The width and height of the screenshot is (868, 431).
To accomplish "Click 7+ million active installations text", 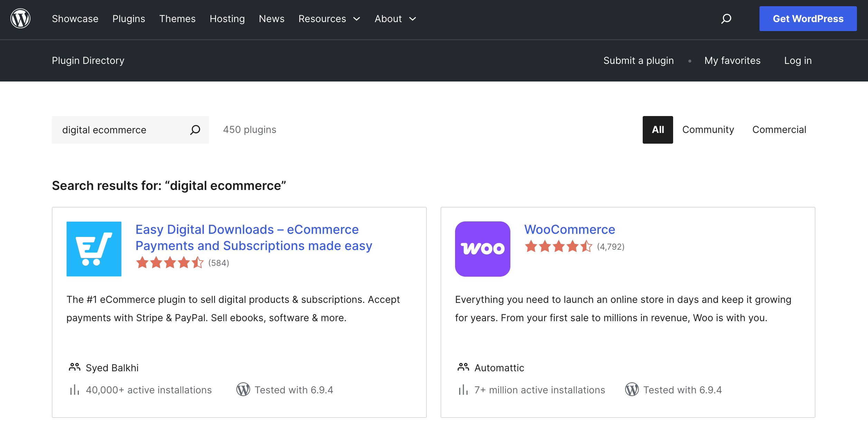I will click(540, 390).
